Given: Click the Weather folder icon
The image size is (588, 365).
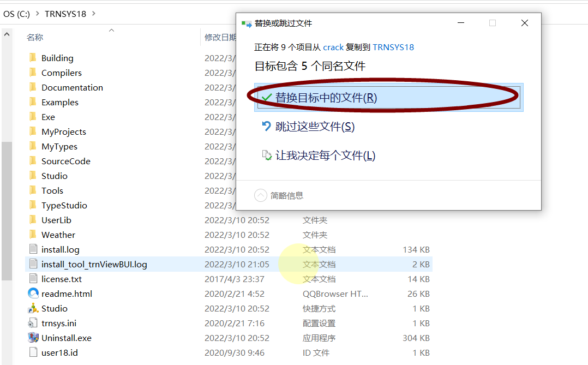Looking at the screenshot, I should [33, 235].
